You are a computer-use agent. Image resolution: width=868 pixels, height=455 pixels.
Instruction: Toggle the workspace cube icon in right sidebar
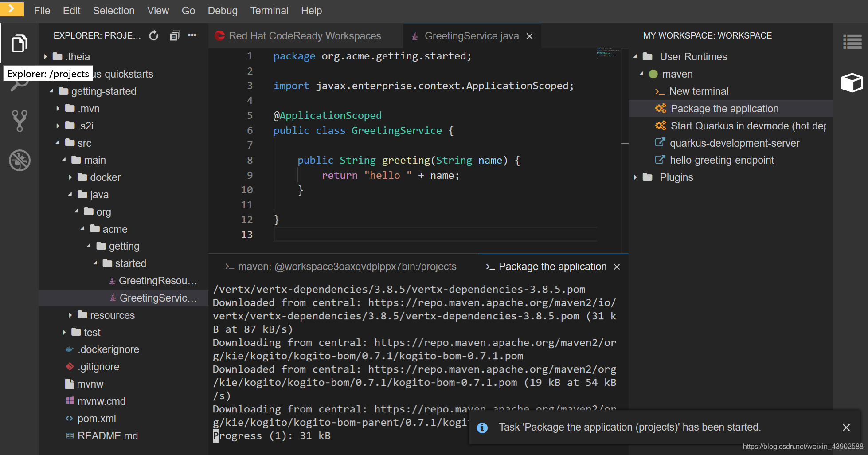pos(852,82)
